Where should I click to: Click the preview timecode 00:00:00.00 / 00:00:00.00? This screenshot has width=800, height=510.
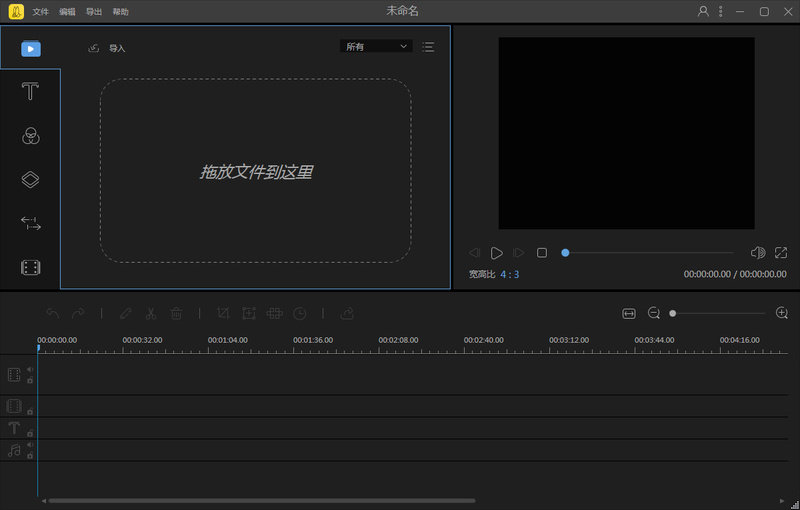[735, 274]
